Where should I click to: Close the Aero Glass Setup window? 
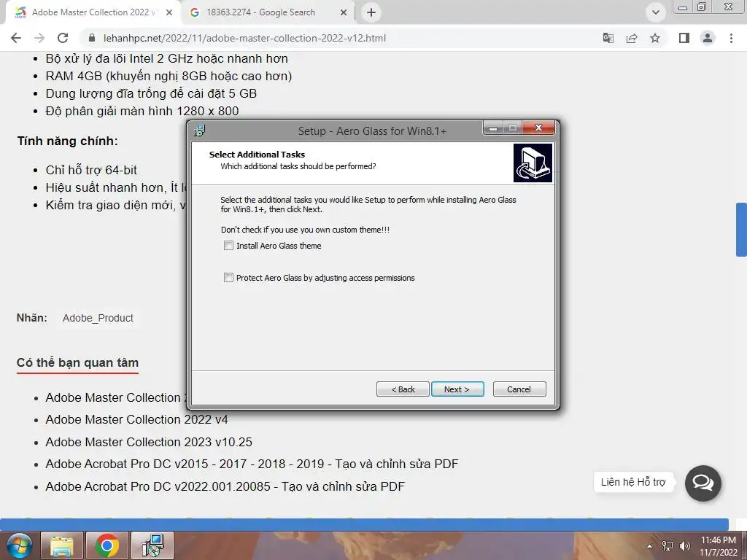click(538, 128)
